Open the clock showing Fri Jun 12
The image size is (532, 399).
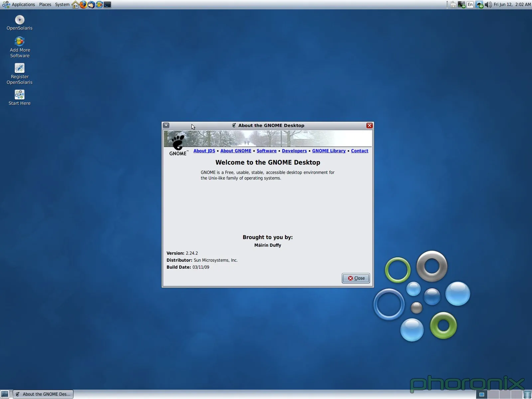[x=512, y=5]
